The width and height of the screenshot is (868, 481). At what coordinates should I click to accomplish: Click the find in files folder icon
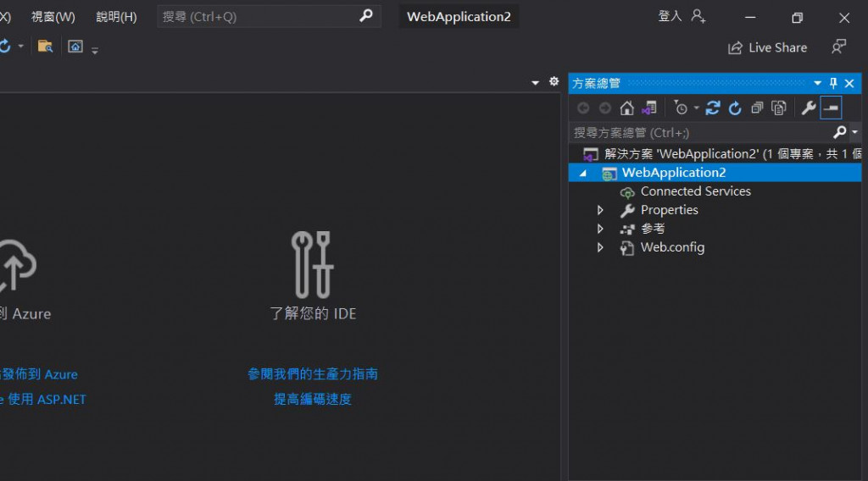pos(45,46)
